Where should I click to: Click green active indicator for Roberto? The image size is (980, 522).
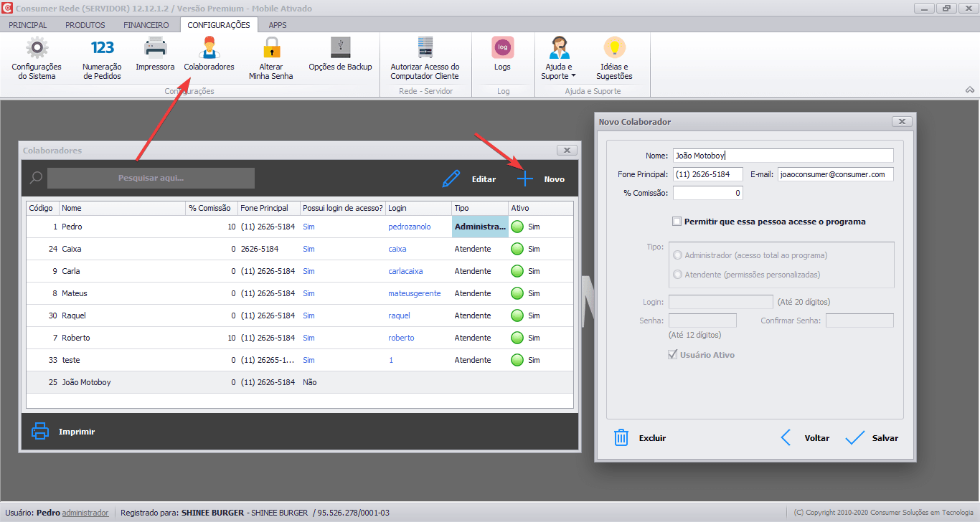[x=517, y=338]
